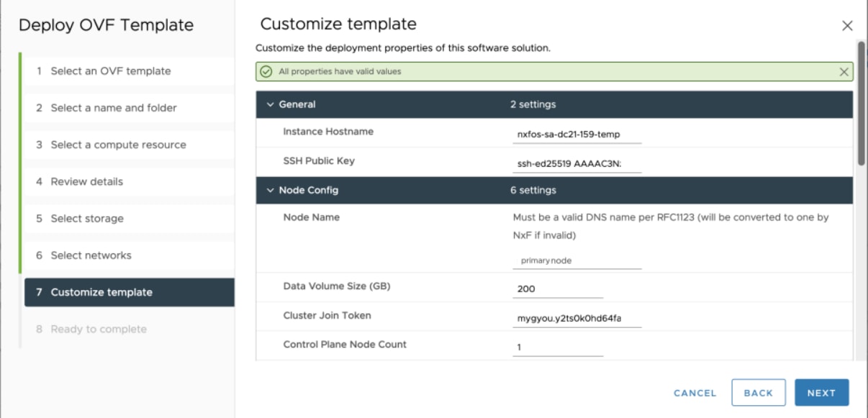Edit the Data Volume Size field
The width and height of the screenshot is (868, 418).
point(558,289)
